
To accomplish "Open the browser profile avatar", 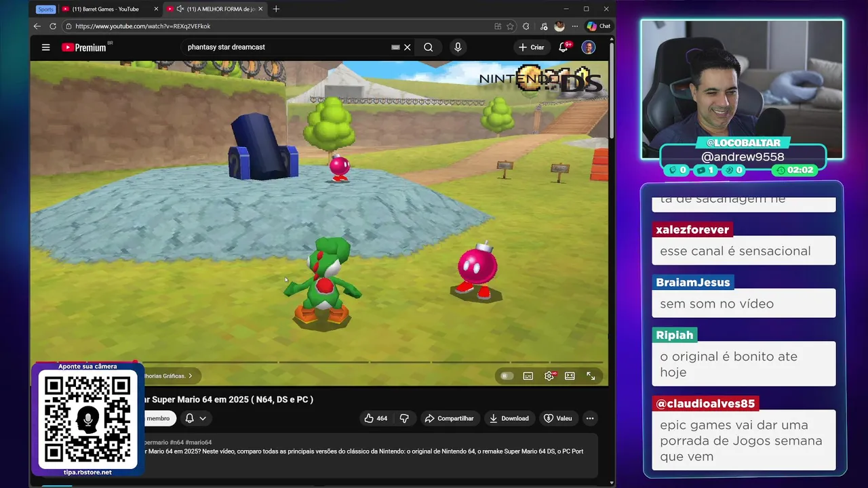I will pos(559,26).
